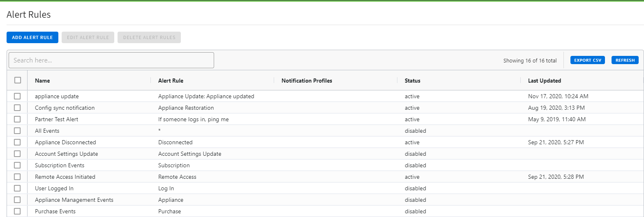The image size is (644, 217).
Task: Click the Add Alert Rule button
Action: (x=32, y=37)
